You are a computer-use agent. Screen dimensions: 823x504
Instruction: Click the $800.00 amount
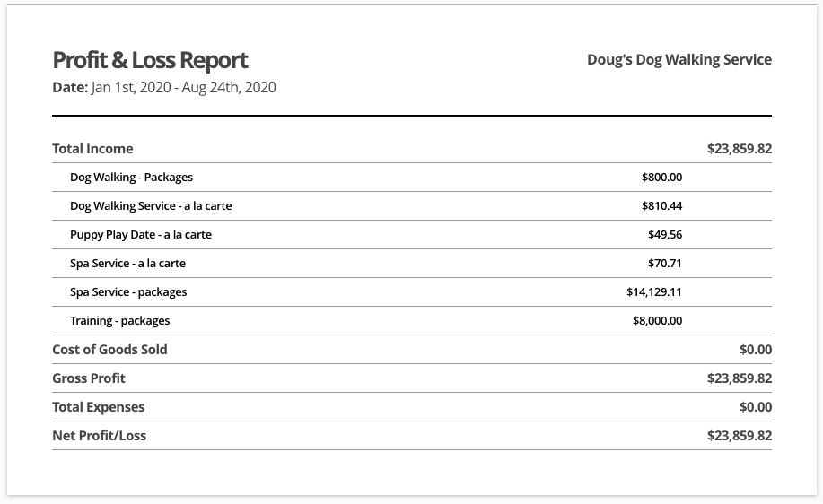click(661, 178)
